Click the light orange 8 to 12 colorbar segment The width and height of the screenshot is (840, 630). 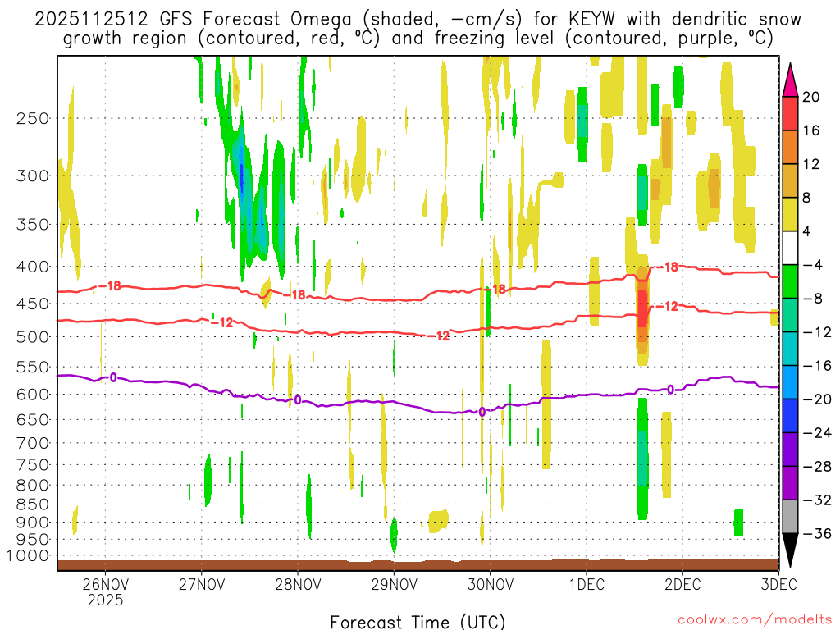[790, 180]
